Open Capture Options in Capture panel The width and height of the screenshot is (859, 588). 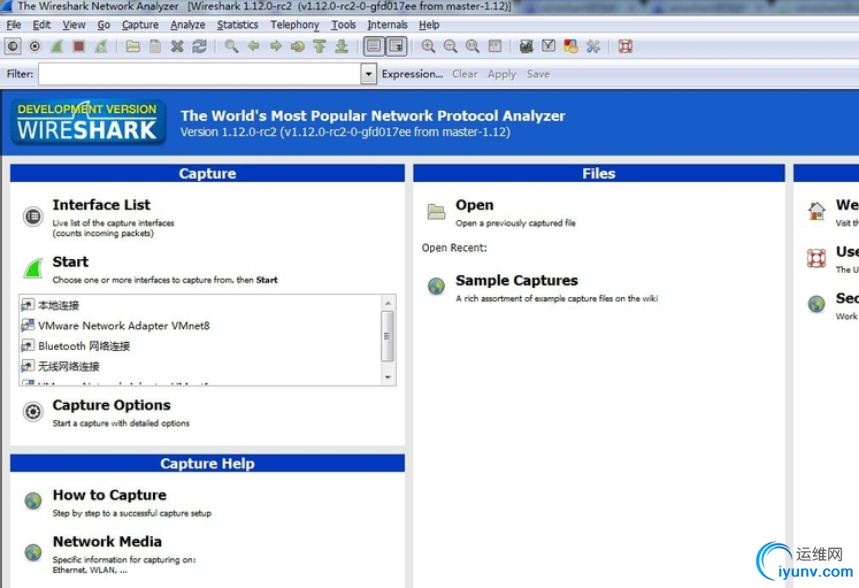[x=111, y=406]
